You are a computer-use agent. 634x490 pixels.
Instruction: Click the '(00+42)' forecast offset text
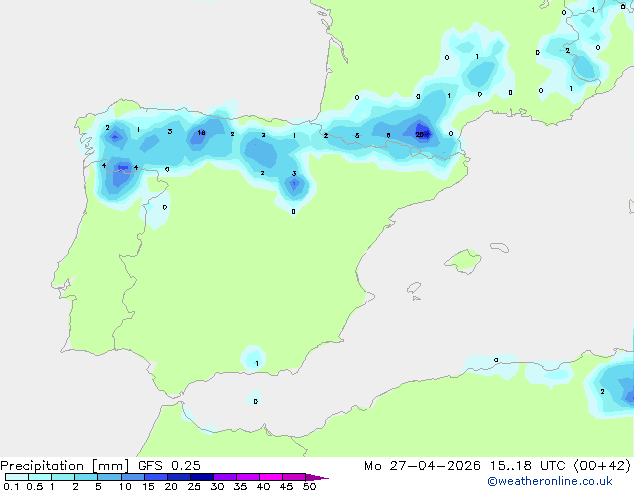click(x=602, y=466)
